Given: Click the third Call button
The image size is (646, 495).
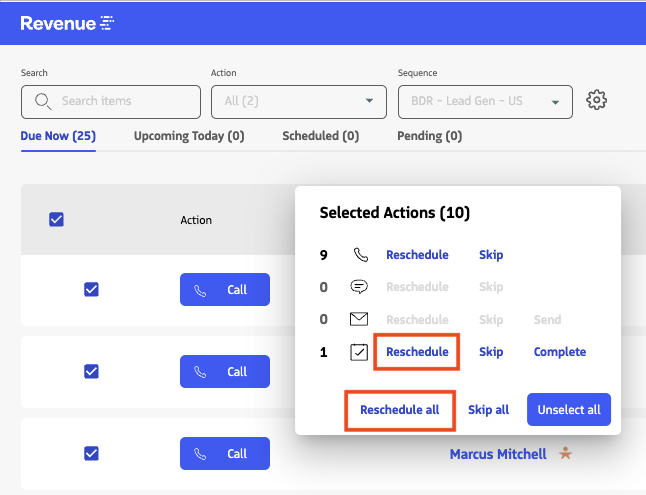Looking at the screenshot, I should (x=225, y=453).
